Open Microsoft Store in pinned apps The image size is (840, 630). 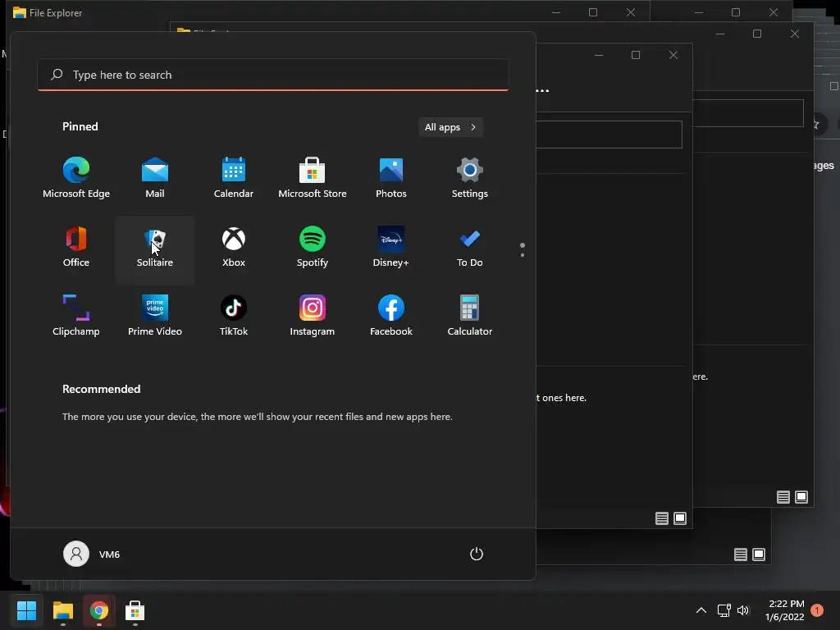(x=313, y=178)
